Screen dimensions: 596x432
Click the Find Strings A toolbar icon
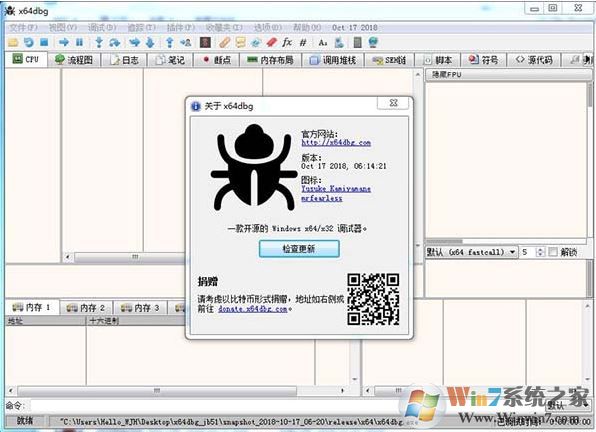point(323,43)
